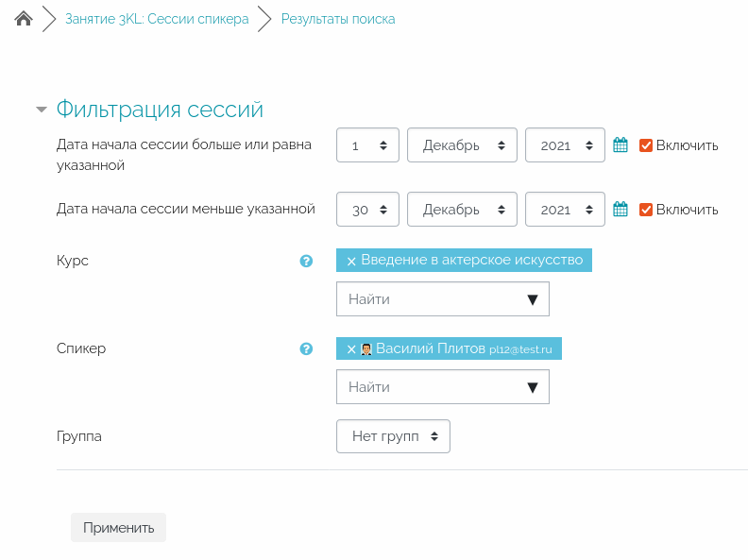Screen dimensions: 748x560
Task: Remove speaker Василий Плитов tag
Action: click(351, 349)
